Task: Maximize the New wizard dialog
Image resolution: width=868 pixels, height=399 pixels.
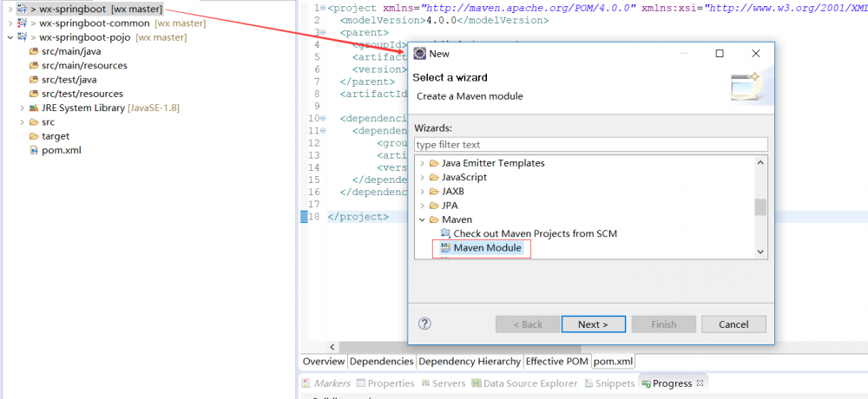Action: [x=720, y=54]
